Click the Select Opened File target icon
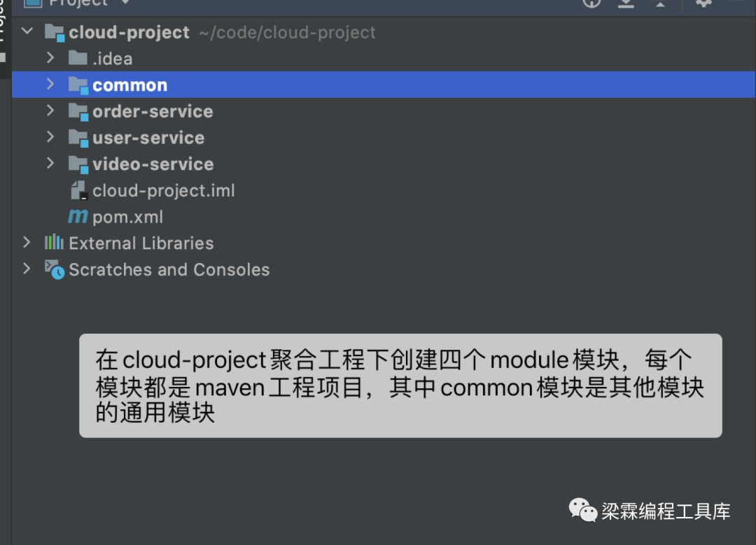The image size is (756, 545). pyautogui.click(x=591, y=2)
